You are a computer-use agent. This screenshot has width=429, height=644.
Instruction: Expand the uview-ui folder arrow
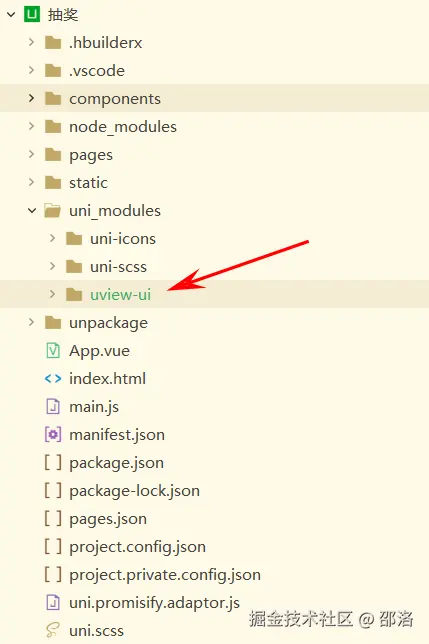52,294
